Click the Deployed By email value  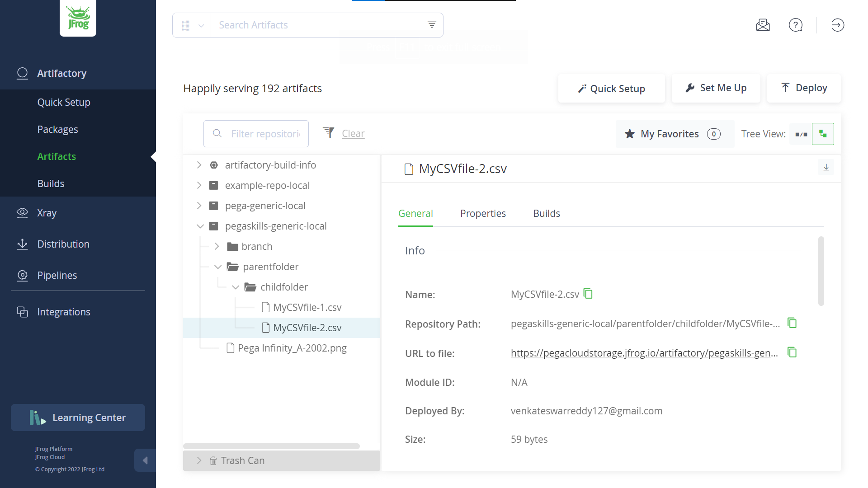click(586, 411)
